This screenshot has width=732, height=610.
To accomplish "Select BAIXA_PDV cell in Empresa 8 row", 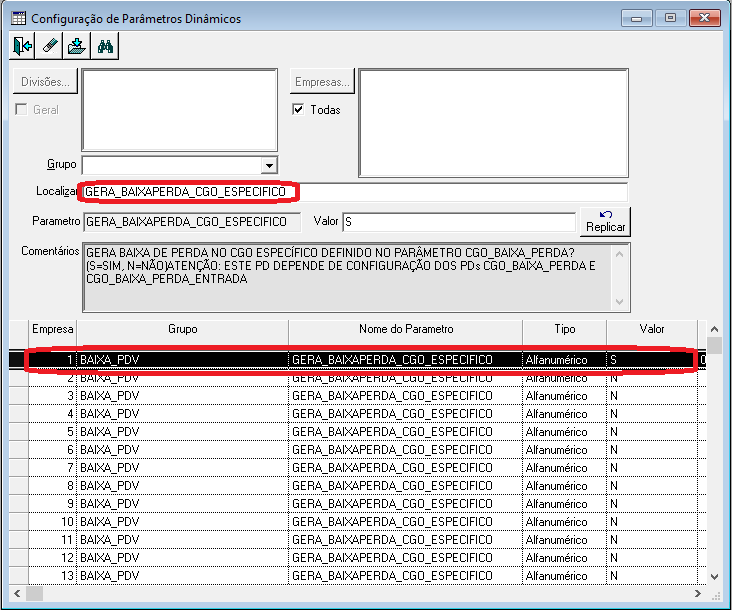I will (182, 486).
